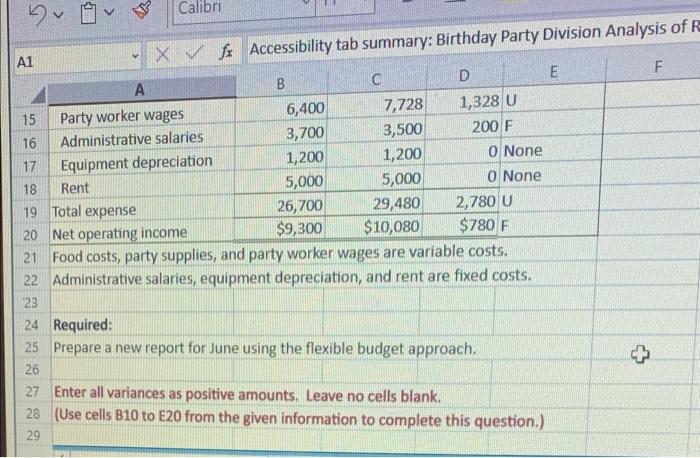Click 'None' in Rent row
The width and height of the screenshot is (700, 458).
pyautogui.click(x=522, y=175)
